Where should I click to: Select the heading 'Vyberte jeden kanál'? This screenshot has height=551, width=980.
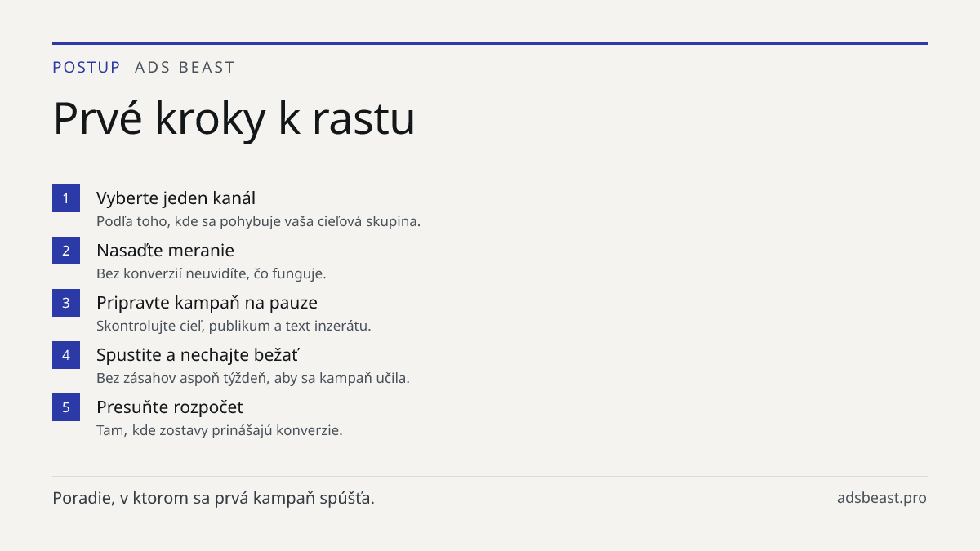pyautogui.click(x=176, y=198)
